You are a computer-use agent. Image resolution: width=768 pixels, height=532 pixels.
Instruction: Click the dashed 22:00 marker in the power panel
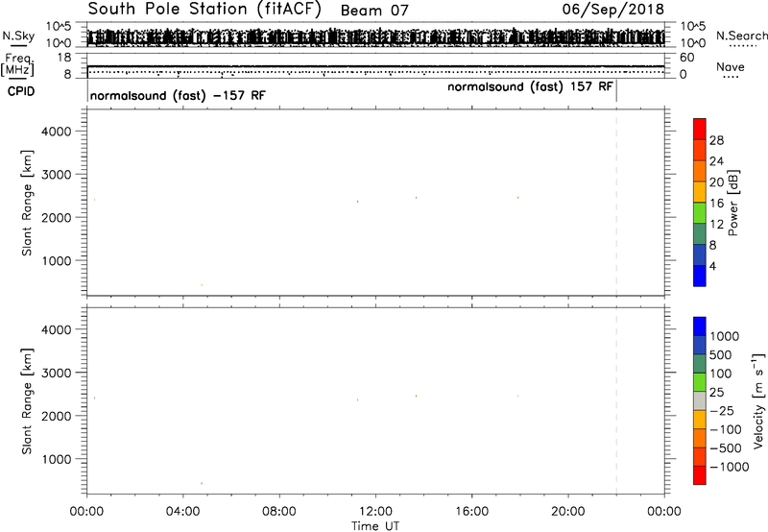[616, 203]
